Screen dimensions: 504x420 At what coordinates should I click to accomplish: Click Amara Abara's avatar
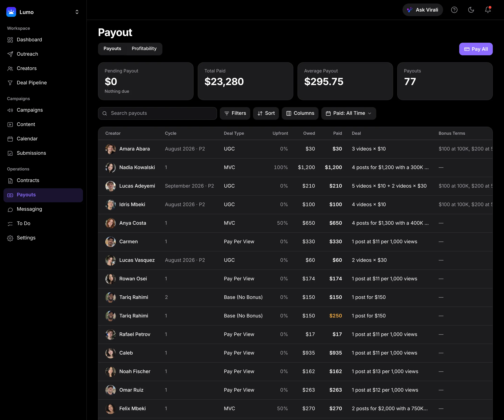point(111,149)
